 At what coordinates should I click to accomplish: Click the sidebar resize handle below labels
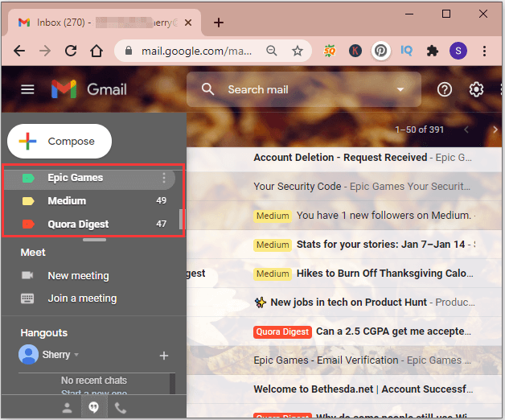click(94, 240)
